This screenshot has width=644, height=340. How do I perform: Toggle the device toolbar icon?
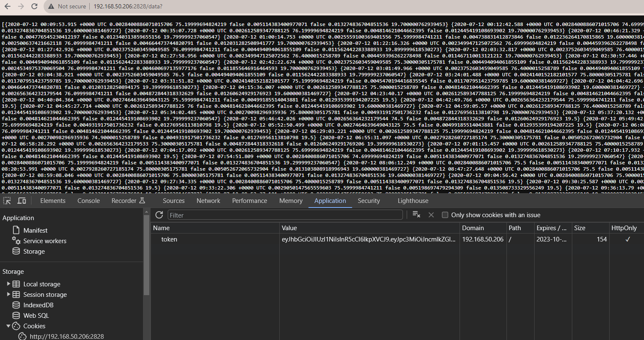[x=22, y=201]
